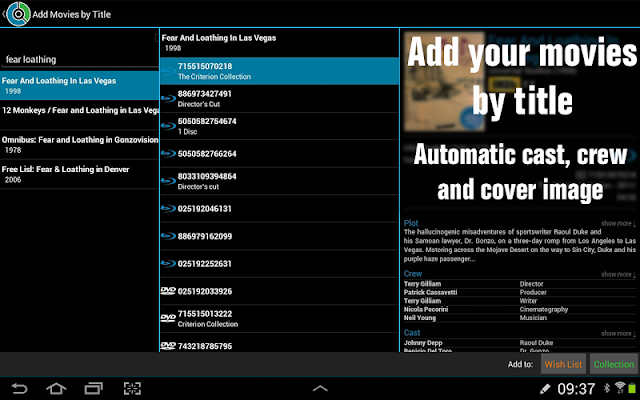Tap the Android back navigation button
The image size is (640, 400).
(x=19, y=388)
